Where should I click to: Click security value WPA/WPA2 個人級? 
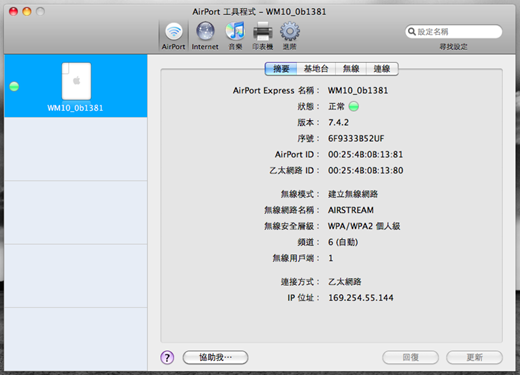click(364, 226)
